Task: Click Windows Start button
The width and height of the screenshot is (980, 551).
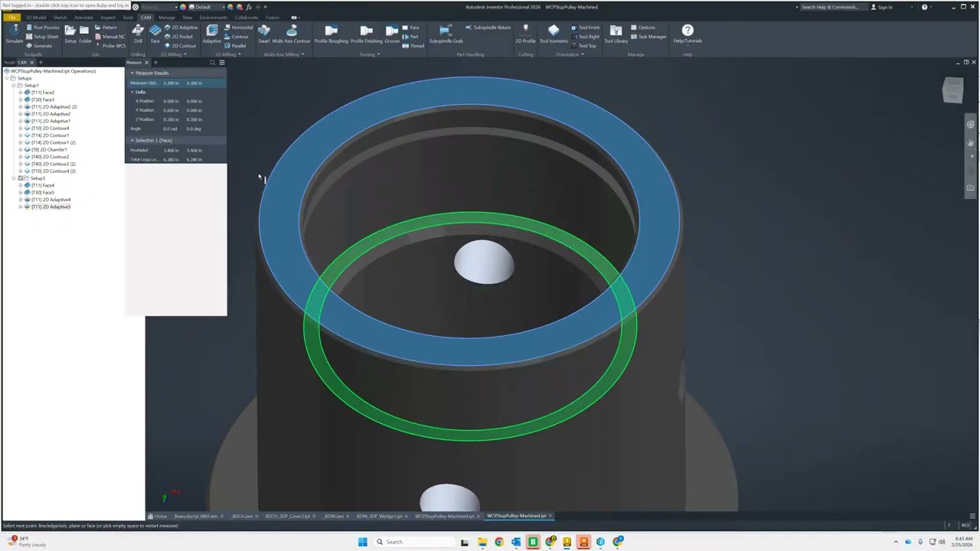Action: (363, 542)
